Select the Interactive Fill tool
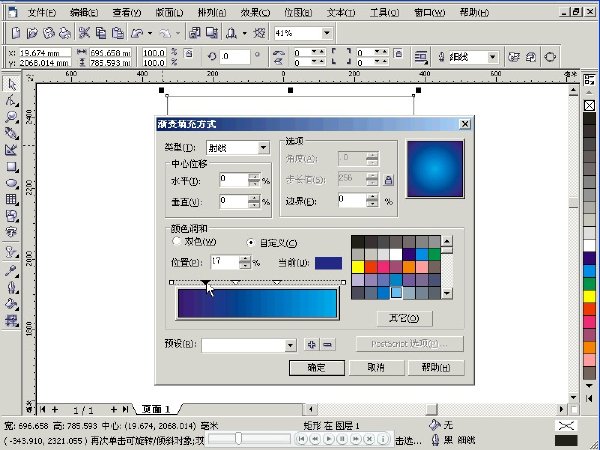The width and height of the screenshot is (600, 450). [x=11, y=320]
